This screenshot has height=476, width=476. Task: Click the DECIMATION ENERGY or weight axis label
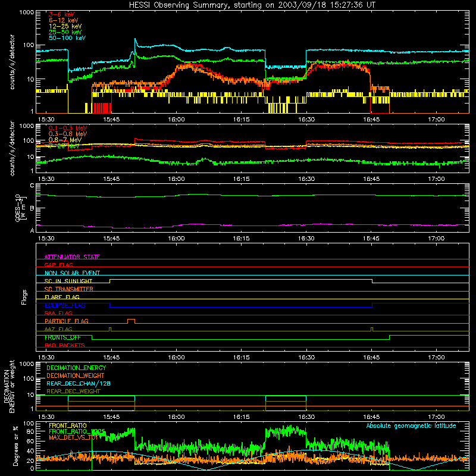pyautogui.click(x=9, y=386)
